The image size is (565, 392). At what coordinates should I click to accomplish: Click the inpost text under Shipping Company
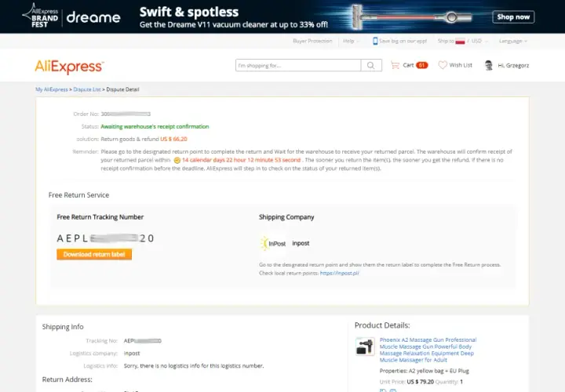click(x=301, y=243)
